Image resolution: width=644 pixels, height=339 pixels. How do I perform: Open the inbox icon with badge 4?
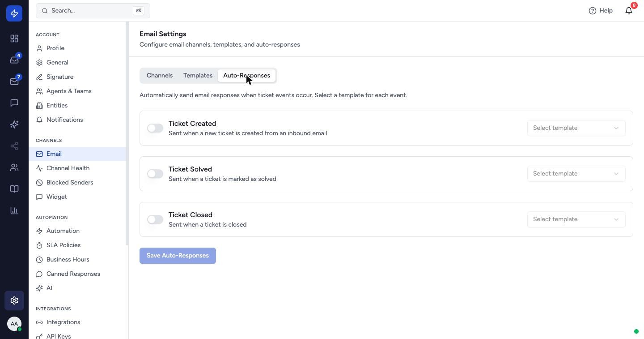pos(14,60)
